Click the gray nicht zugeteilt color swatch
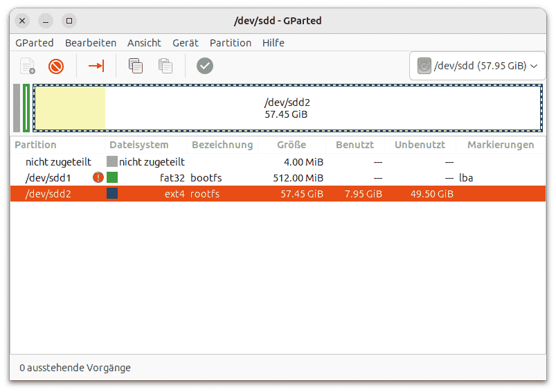This screenshot has width=556, height=392. [x=112, y=162]
